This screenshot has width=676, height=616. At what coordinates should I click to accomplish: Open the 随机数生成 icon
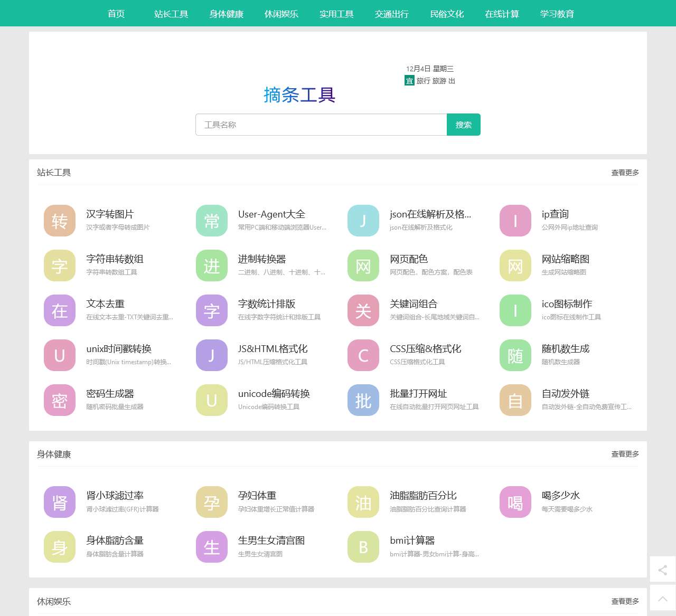[515, 355]
